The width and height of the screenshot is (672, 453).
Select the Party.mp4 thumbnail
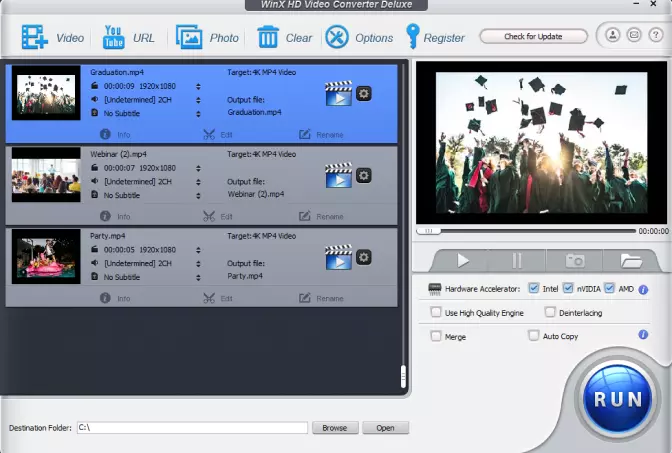46,256
